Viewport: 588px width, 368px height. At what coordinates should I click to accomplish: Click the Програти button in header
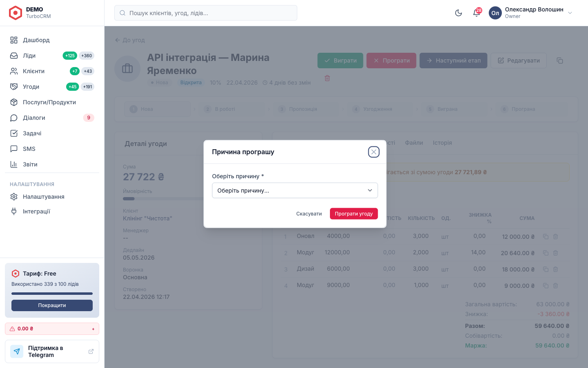pyautogui.click(x=391, y=61)
